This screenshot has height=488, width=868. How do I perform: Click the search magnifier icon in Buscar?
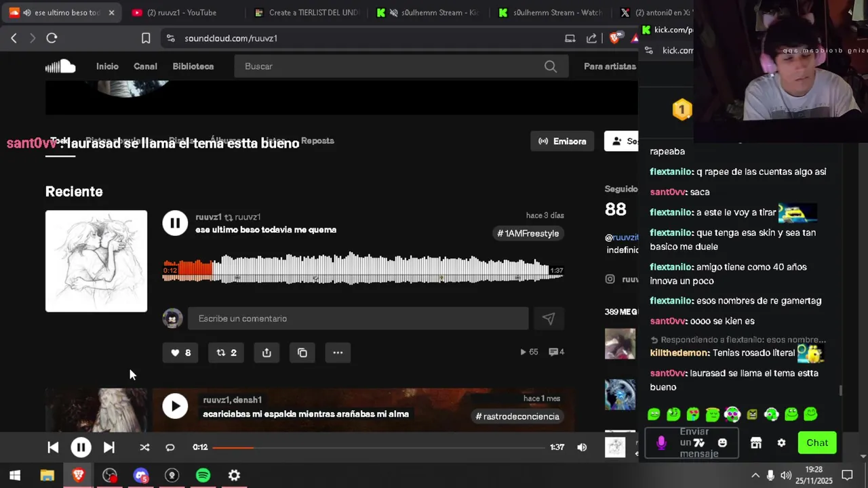[x=551, y=66]
